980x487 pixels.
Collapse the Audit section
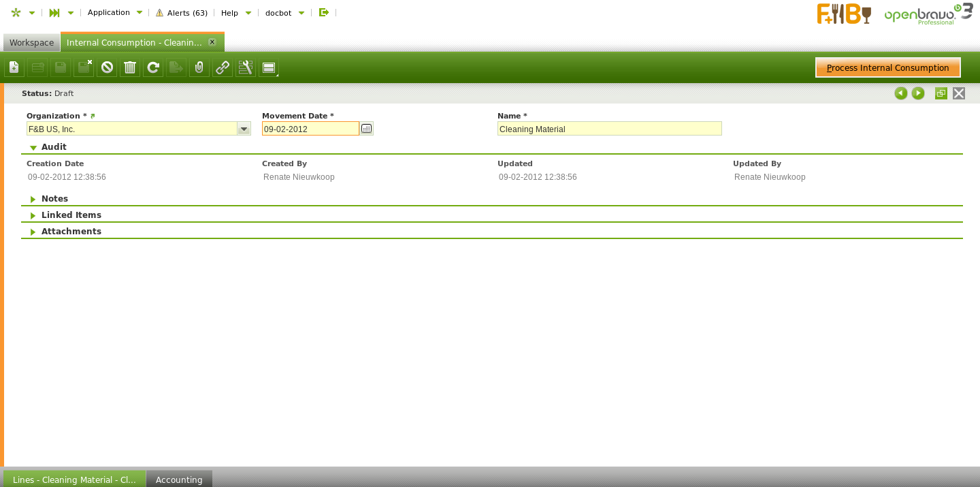pyautogui.click(x=33, y=147)
